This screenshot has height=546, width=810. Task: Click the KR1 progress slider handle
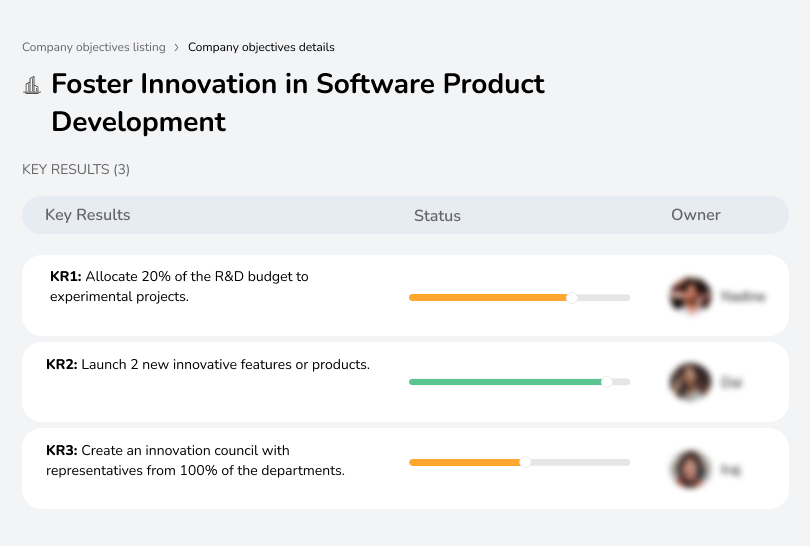pos(572,297)
